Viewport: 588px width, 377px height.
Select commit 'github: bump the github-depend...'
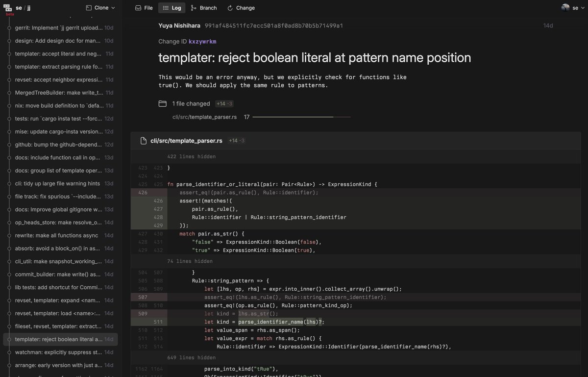click(x=61, y=145)
